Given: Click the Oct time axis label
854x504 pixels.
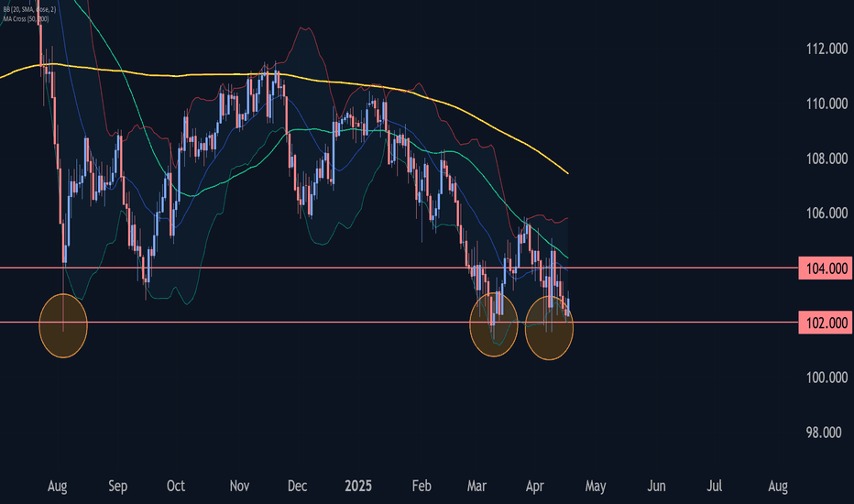Looking at the screenshot, I should (x=175, y=486).
